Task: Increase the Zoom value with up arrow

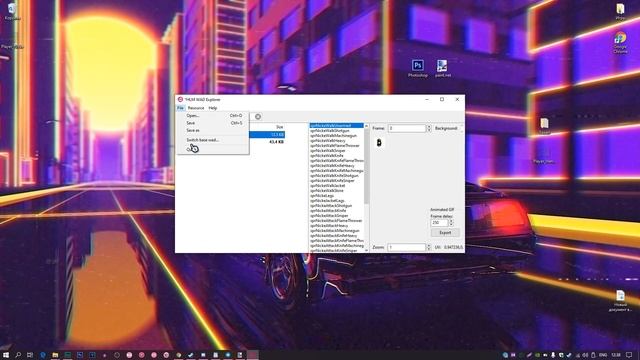Action: [429, 246]
